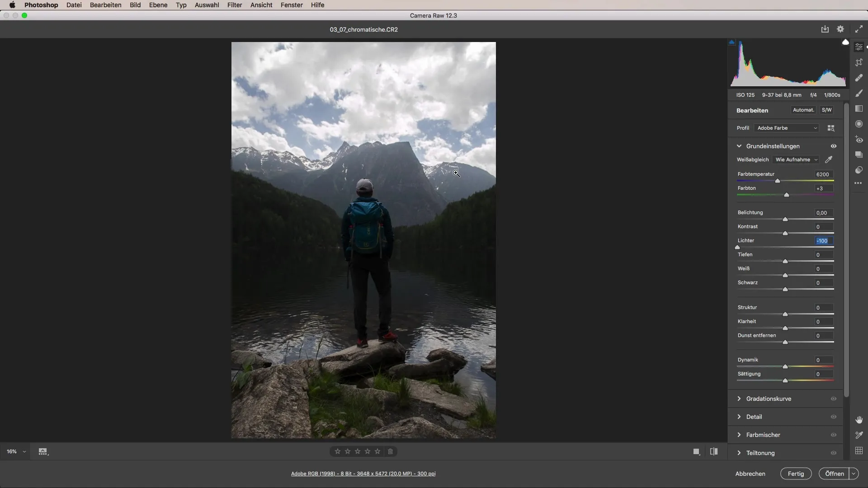Screen dimensions: 868x488
Task: Select the Graduated filter tool
Action: click(x=859, y=108)
